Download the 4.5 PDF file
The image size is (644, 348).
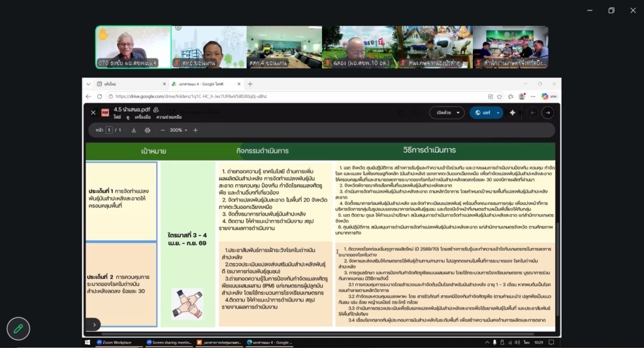click(x=133, y=130)
